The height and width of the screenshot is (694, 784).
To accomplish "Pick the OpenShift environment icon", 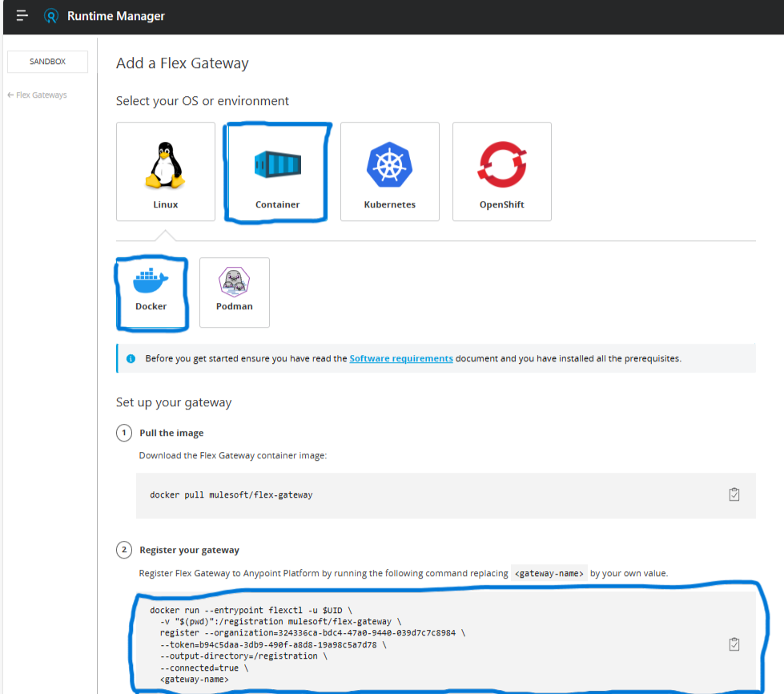I will [501, 171].
